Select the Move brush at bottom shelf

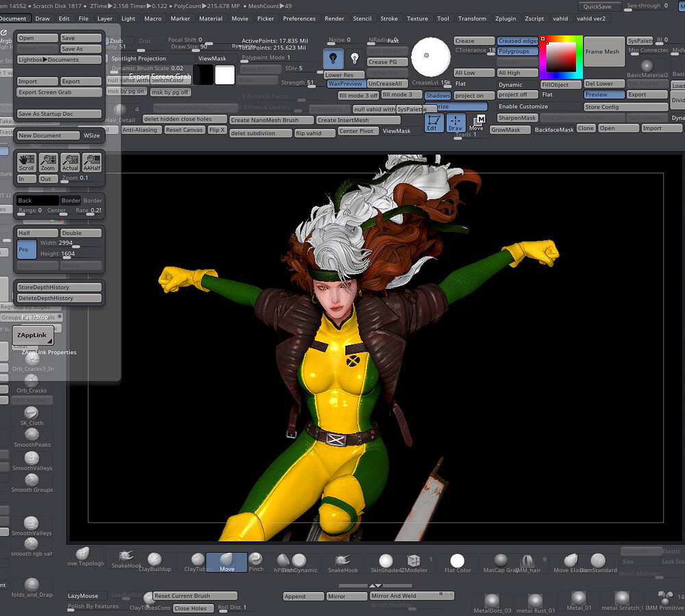[x=227, y=562]
